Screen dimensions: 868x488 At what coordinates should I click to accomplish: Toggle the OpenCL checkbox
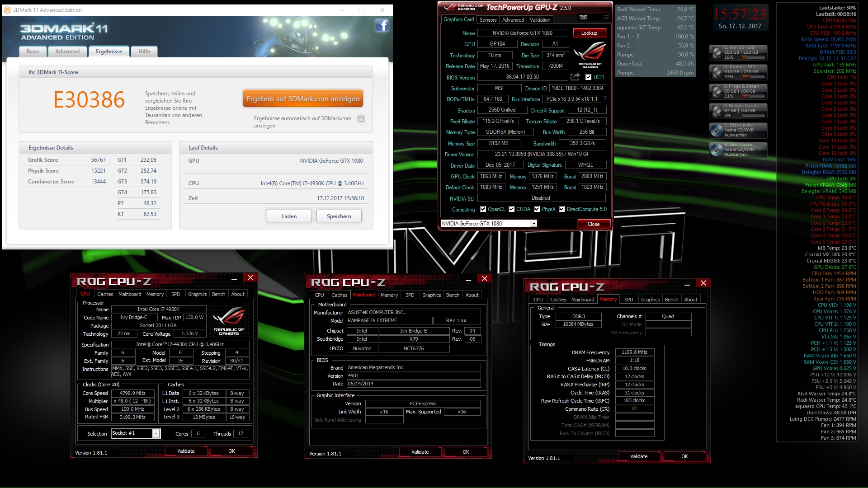point(483,209)
